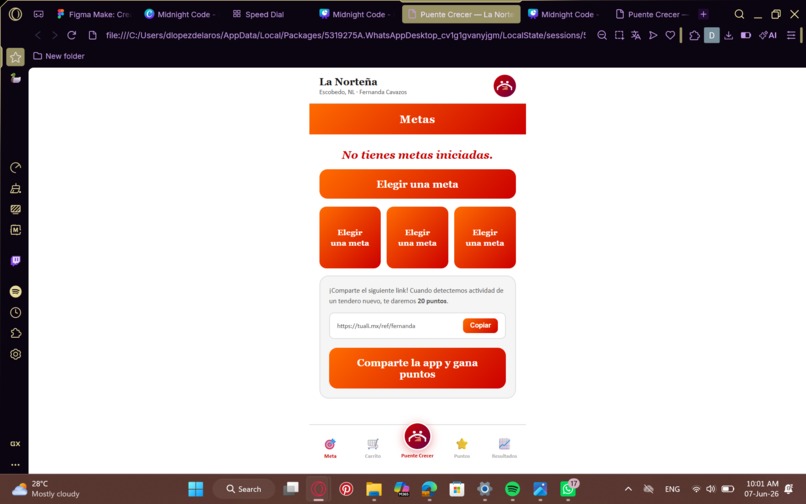The height and width of the screenshot is (504, 806).
Task: Open the Meta tab in bottom navigation
Action: 330,447
